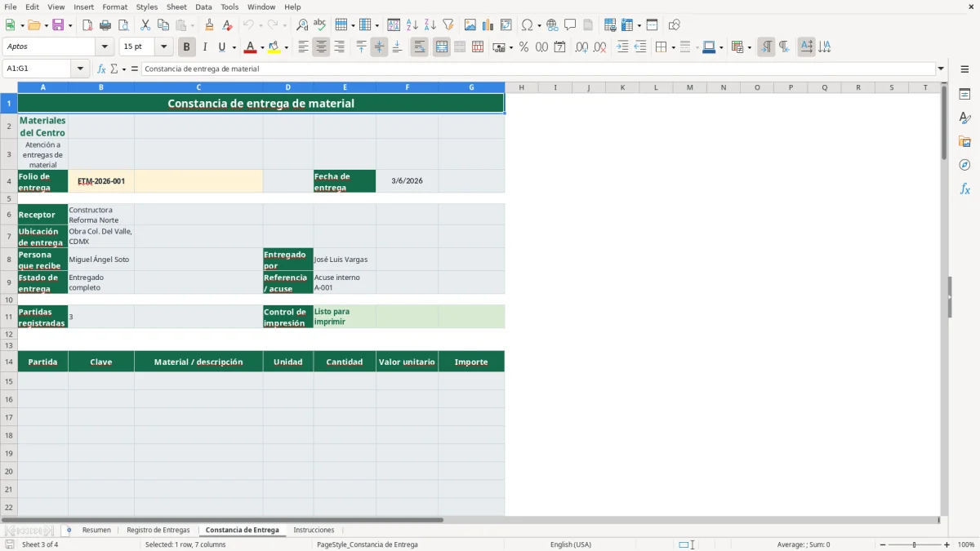Viewport: 980px width, 551px height.
Task: Select the Clone Formatting paintbrush
Action: [210, 25]
